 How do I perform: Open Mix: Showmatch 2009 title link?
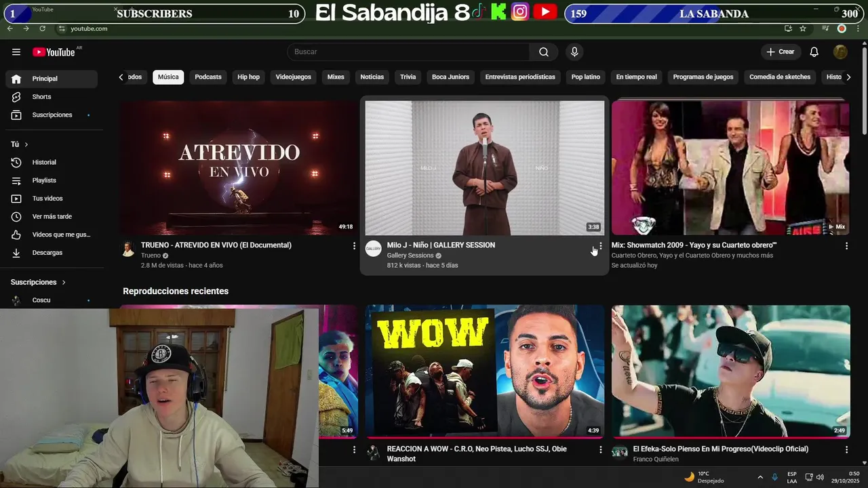pyautogui.click(x=694, y=245)
